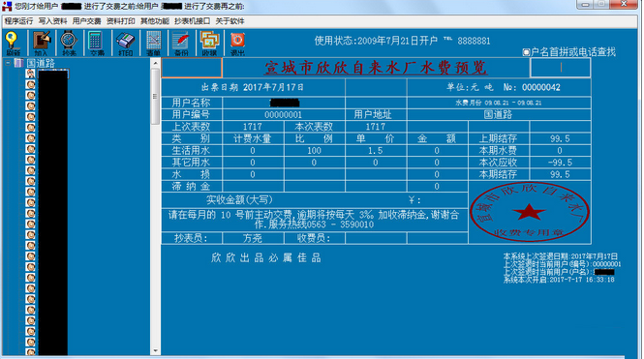Click the 本期结存 label cell

tap(499, 174)
